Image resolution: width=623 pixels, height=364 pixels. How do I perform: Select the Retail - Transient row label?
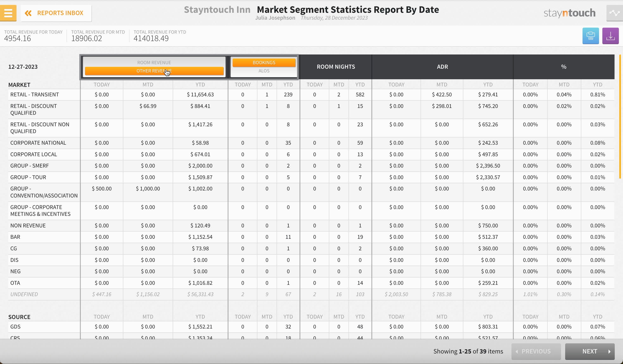(x=35, y=95)
